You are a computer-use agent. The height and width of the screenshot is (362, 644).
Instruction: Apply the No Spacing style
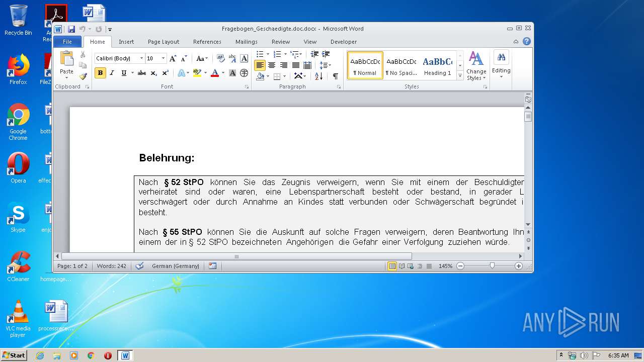click(x=401, y=66)
